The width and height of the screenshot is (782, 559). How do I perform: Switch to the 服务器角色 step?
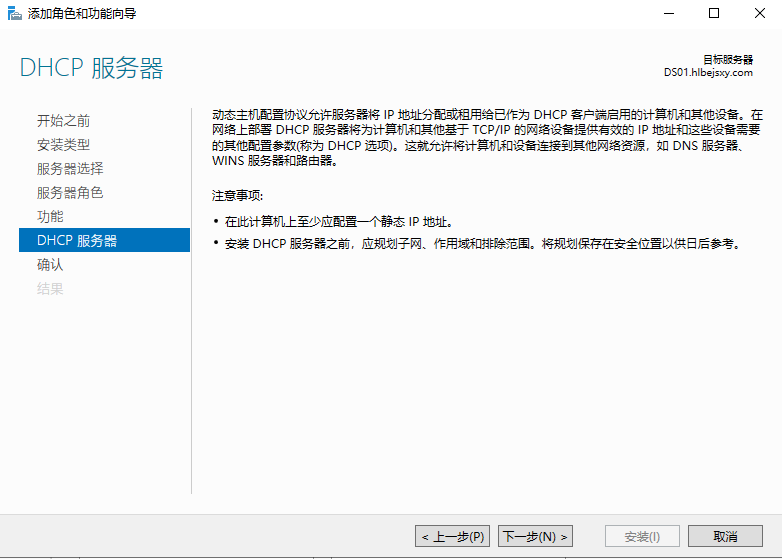(x=70, y=193)
